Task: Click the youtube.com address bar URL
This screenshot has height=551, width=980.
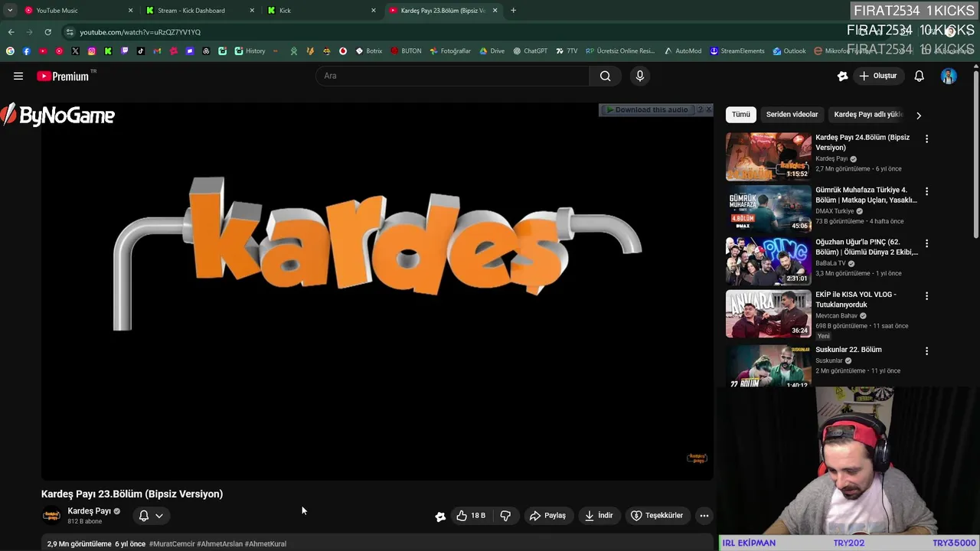Action: click(140, 32)
